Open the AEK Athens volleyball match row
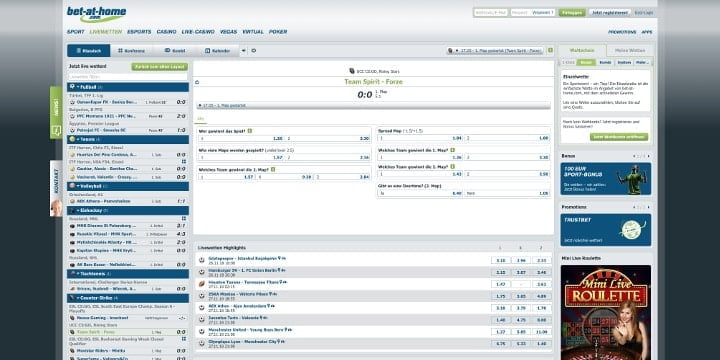720x360 pixels. pos(128,201)
